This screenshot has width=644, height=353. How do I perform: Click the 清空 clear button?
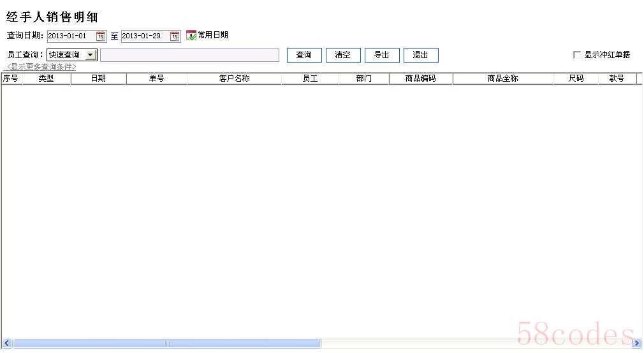(x=343, y=56)
